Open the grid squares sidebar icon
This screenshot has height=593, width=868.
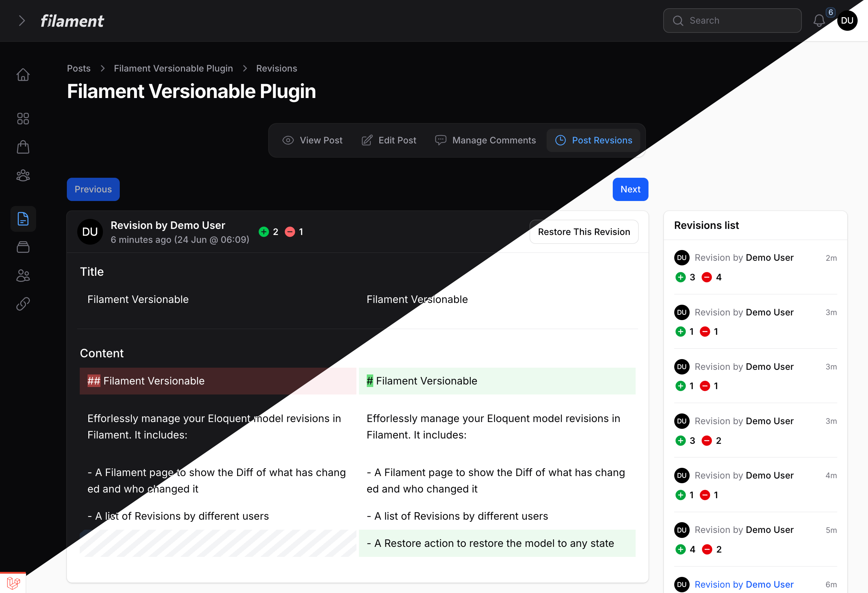pos(23,119)
